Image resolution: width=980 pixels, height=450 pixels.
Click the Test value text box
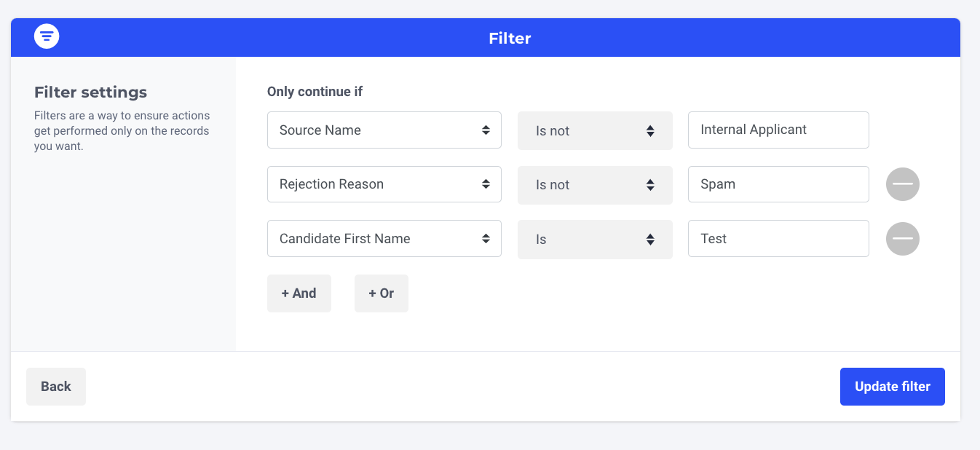pyautogui.click(x=778, y=239)
